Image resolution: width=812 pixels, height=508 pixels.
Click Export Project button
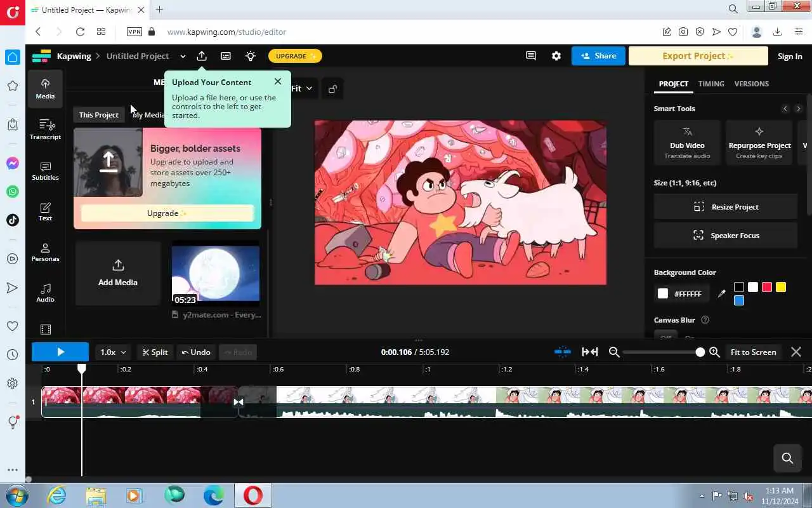point(698,56)
